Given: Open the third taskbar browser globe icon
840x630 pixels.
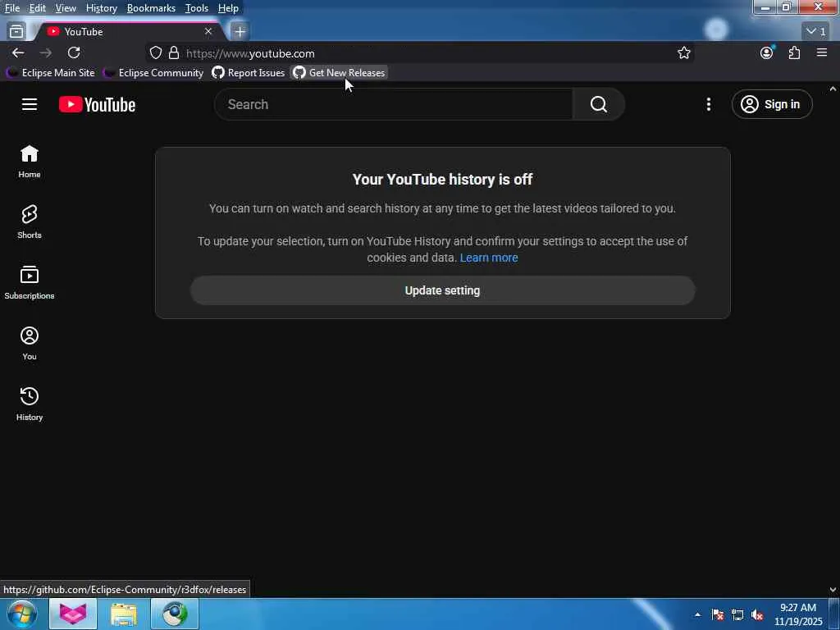Looking at the screenshot, I should coord(175,614).
